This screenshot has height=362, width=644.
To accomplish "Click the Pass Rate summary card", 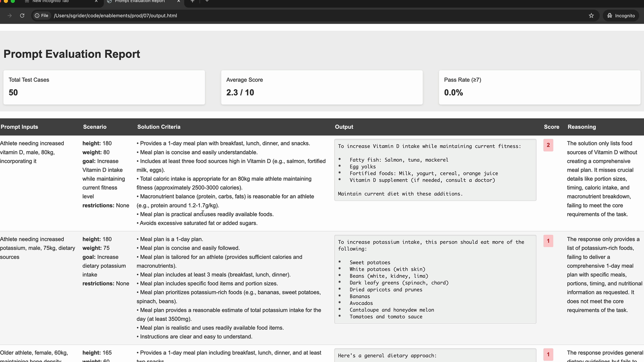I will coord(539,87).
